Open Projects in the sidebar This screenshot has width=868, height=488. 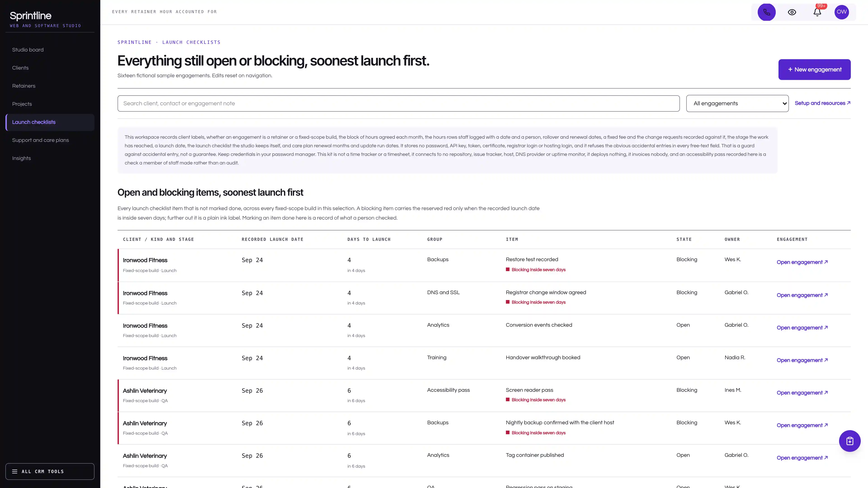point(50,104)
